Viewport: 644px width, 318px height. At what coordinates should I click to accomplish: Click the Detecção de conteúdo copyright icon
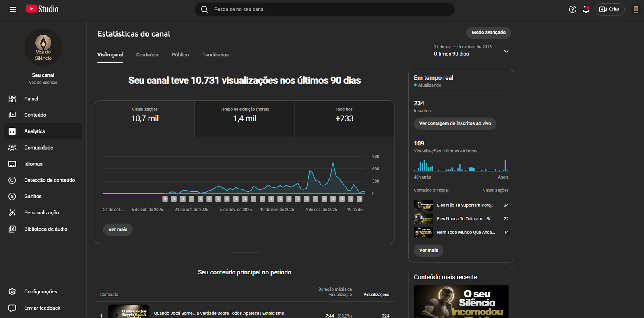(x=12, y=180)
